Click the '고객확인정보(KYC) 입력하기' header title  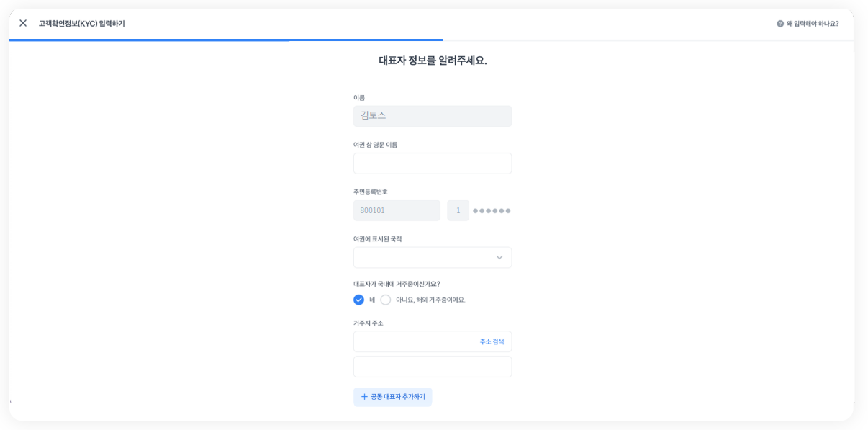click(x=81, y=24)
